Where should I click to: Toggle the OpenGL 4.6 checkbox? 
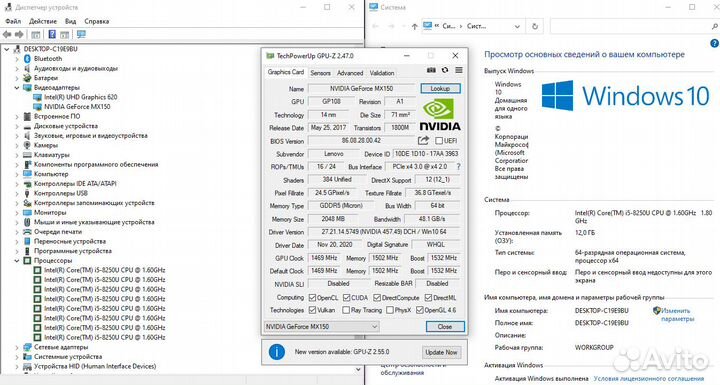[419, 310]
